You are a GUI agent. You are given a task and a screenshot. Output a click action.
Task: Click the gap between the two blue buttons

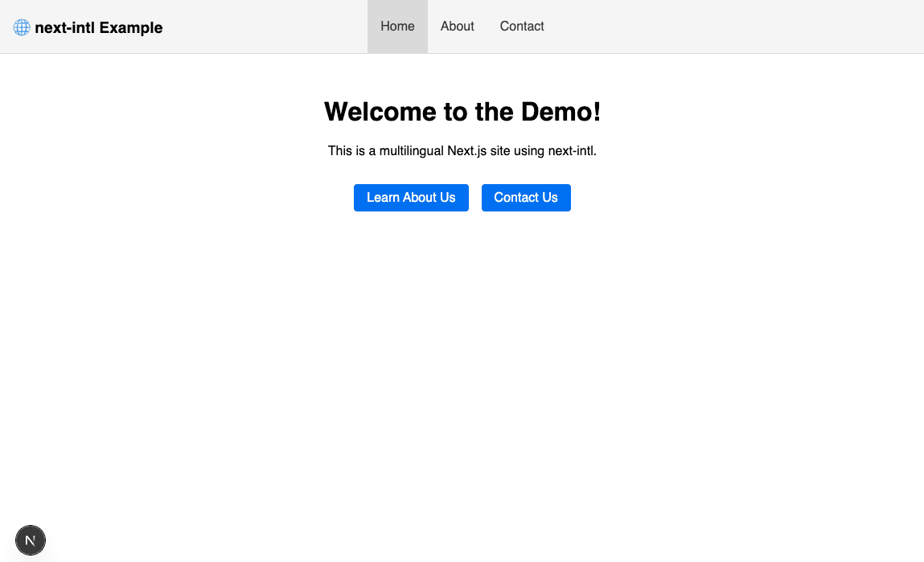(x=475, y=198)
